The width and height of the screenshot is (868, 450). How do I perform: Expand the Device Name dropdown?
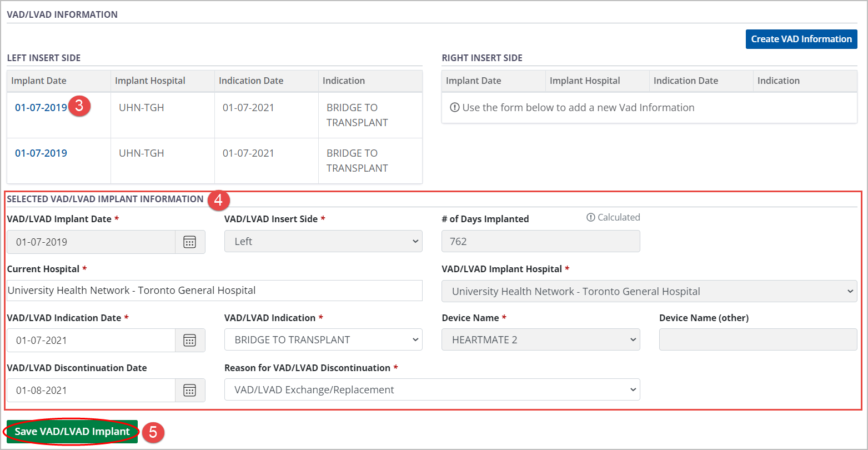tap(540, 340)
